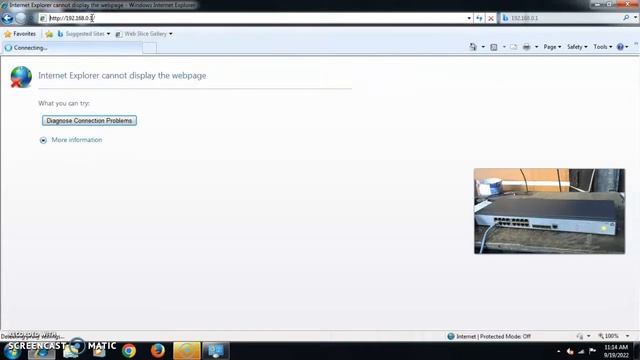Select the Connecting... browser tab
The height and width of the screenshot is (360, 640).
click(x=72, y=48)
